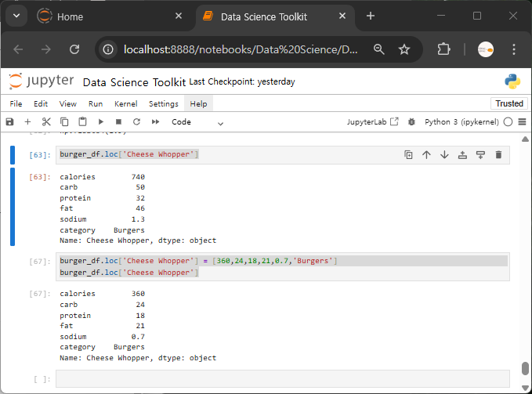
Task: Paste the cell from clipboard icon
Action: tap(82, 121)
